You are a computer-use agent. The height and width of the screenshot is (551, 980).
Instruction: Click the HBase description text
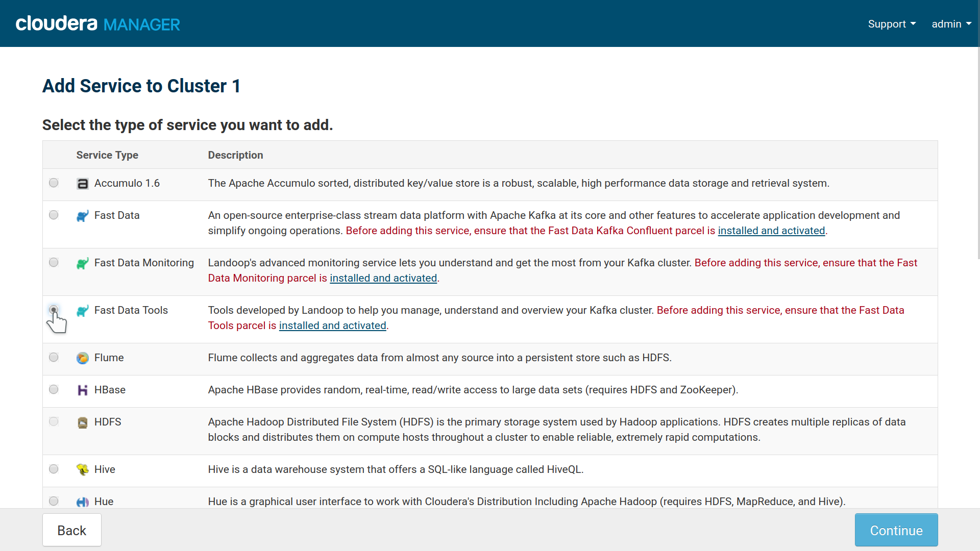[473, 390]
